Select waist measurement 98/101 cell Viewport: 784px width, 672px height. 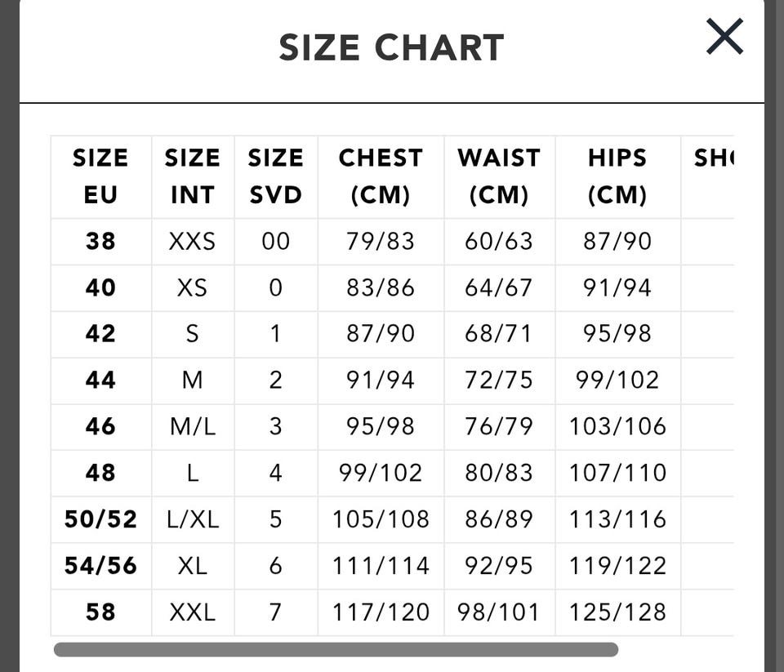(499, 612)
